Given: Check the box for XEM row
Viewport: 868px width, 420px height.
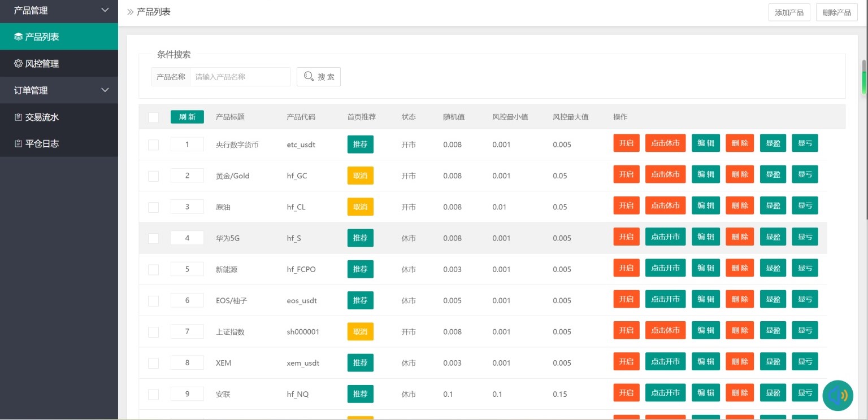Looking at the screenshot, I should point(153,363).
